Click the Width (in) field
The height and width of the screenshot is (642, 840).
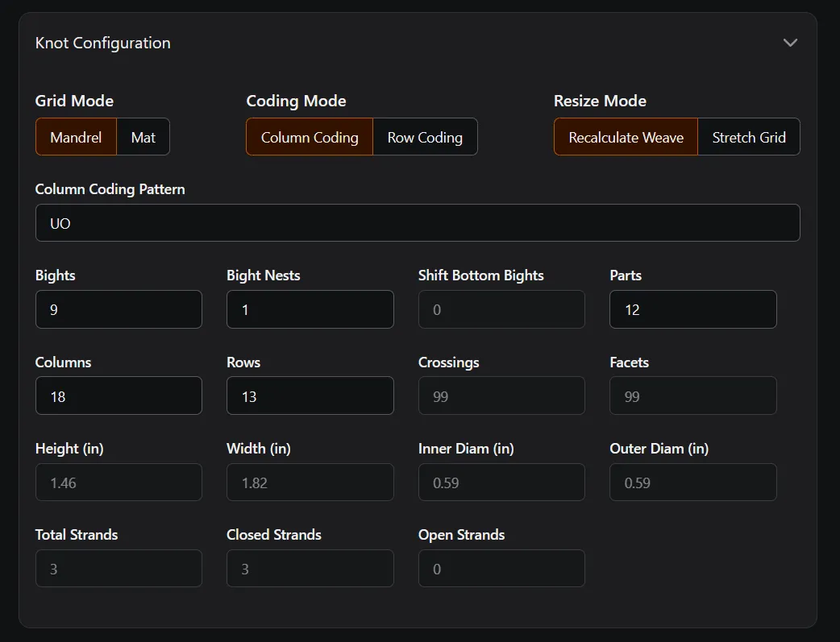[310, 483]
